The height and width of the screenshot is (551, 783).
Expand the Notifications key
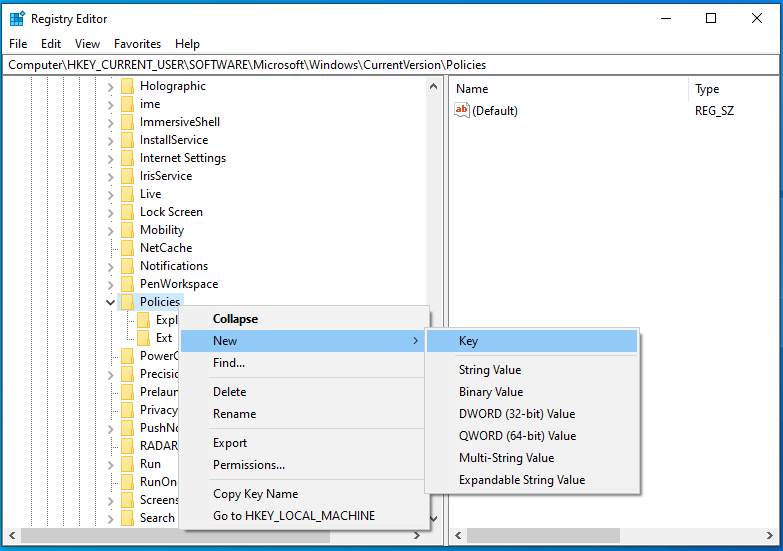coord(110,267)
